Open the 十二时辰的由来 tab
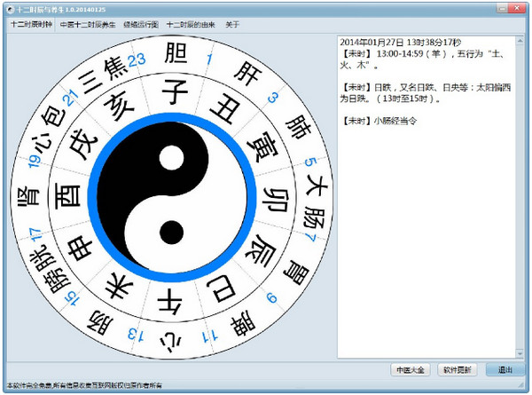This screenshot has width=532, height=395. (191, 25)
